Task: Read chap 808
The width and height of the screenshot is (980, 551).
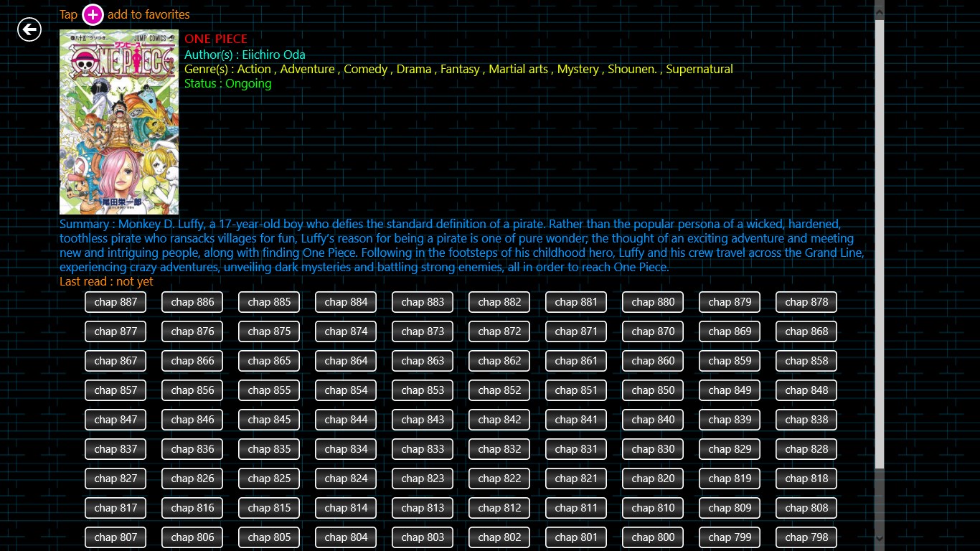Action: (806, 508)
